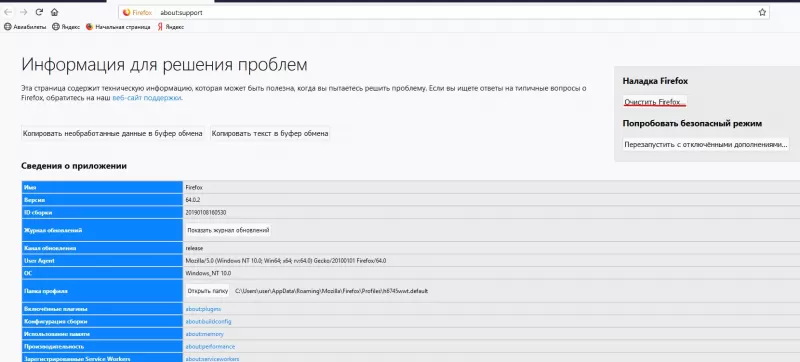Click the Windows_NT 10.0 OS value
800x362 pixels.
click(x=208, y=273)
